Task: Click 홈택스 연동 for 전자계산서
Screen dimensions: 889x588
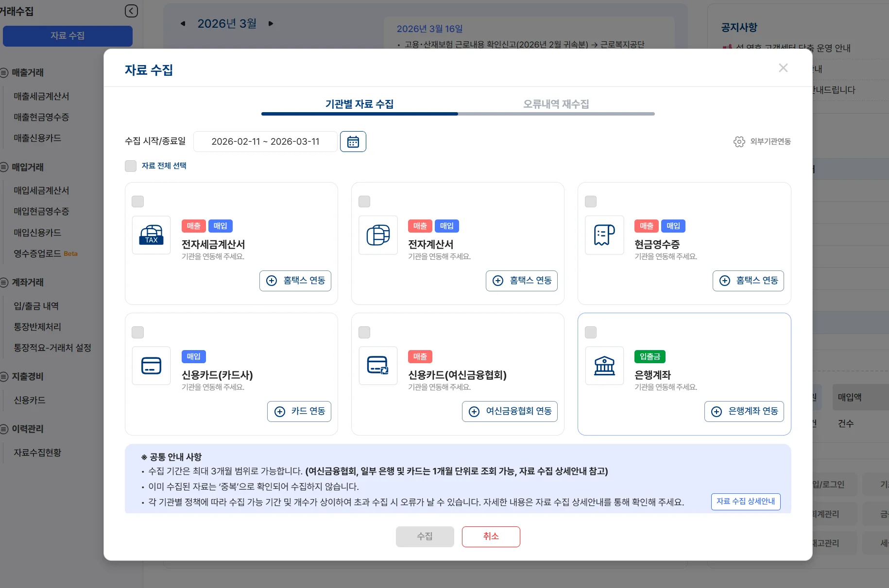Action: pos(522,281)
